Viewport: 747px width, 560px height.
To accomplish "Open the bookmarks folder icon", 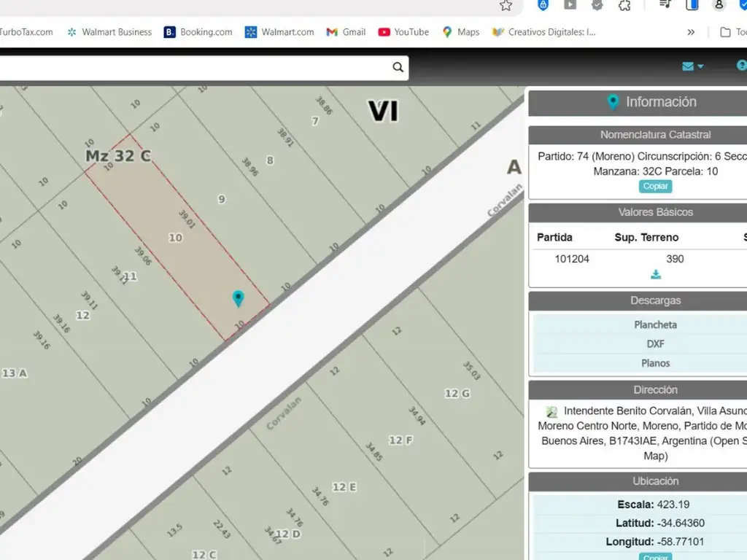I will click(x=725, y=32).
